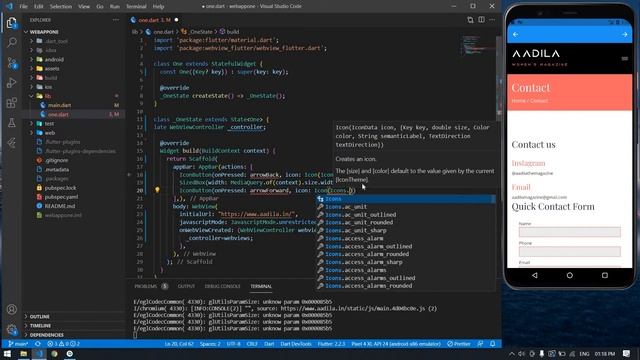
Task: Open the Manage gear in activity bar
Action: 11,329
